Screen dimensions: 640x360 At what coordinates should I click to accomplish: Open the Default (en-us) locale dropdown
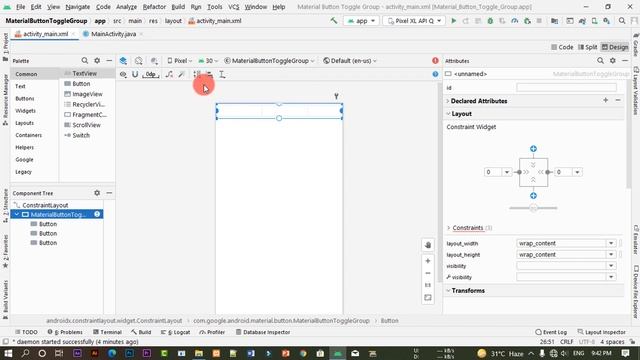[350, 61]
